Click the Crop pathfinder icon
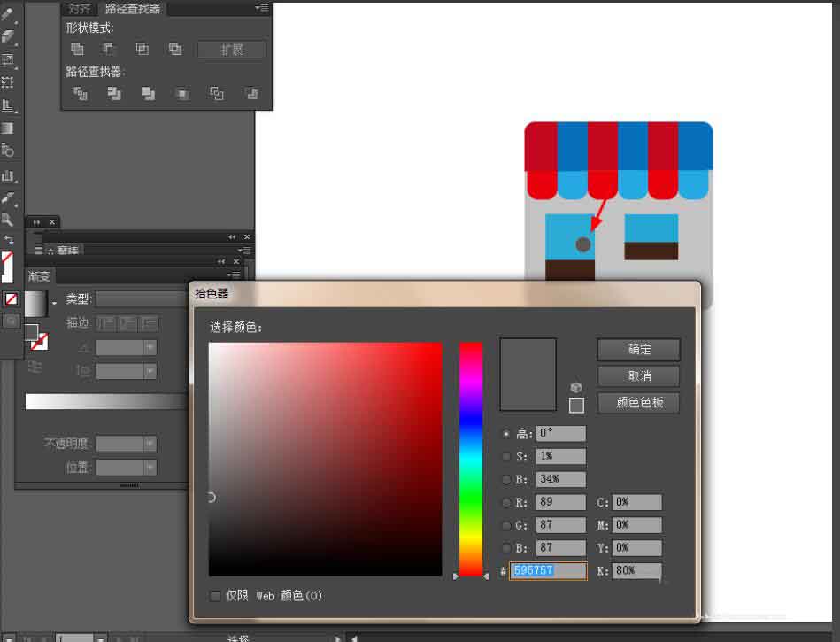The height and width of the screenshot is (642, 840). [x=182, y=94]
